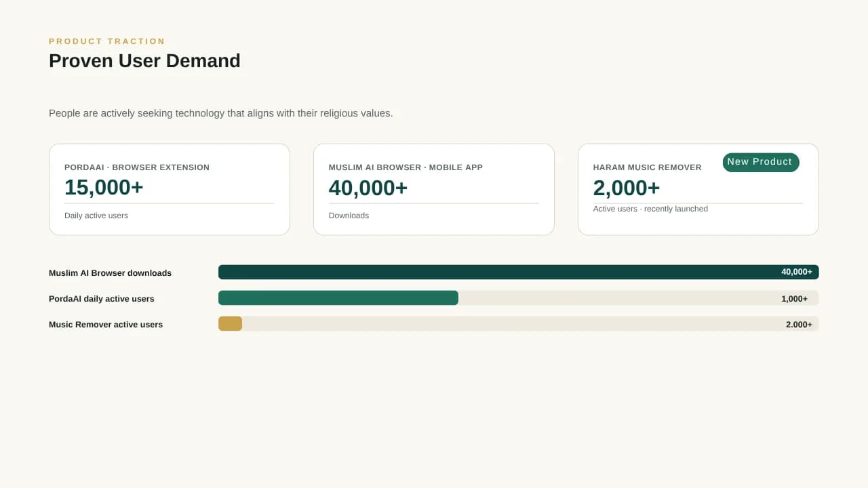Click the "2.000+" bar value
The width and height of the screenshot is (868, 488).
click(799, 325)
